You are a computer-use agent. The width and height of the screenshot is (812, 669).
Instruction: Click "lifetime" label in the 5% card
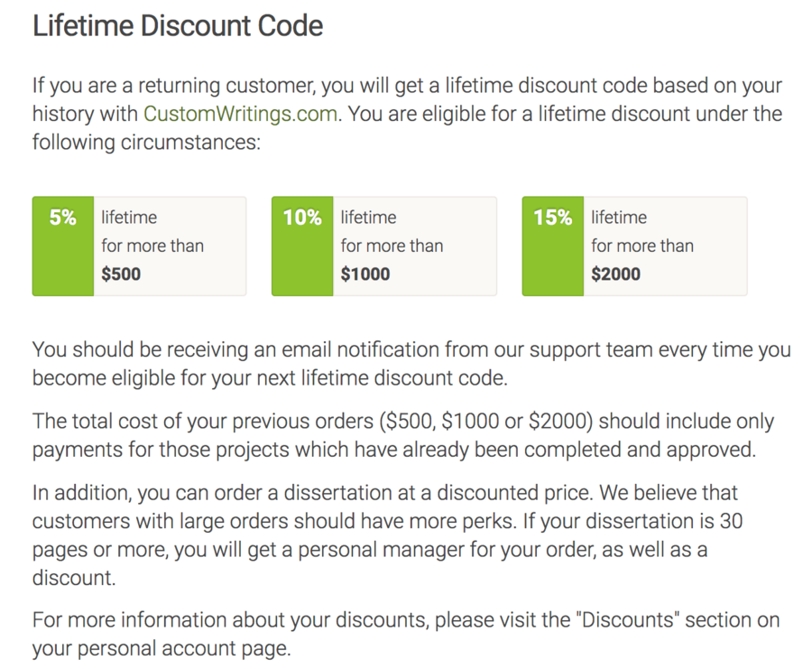click(x=129, y=217)
